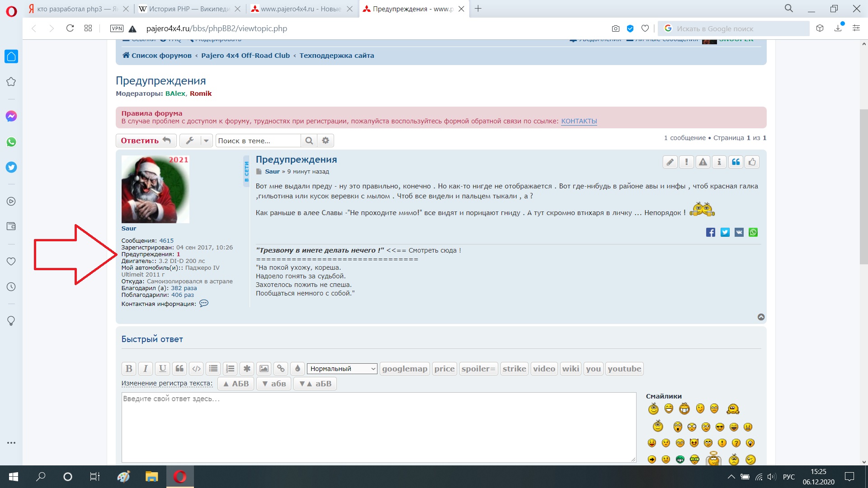Share post via Facebook icon

point(711,232)
